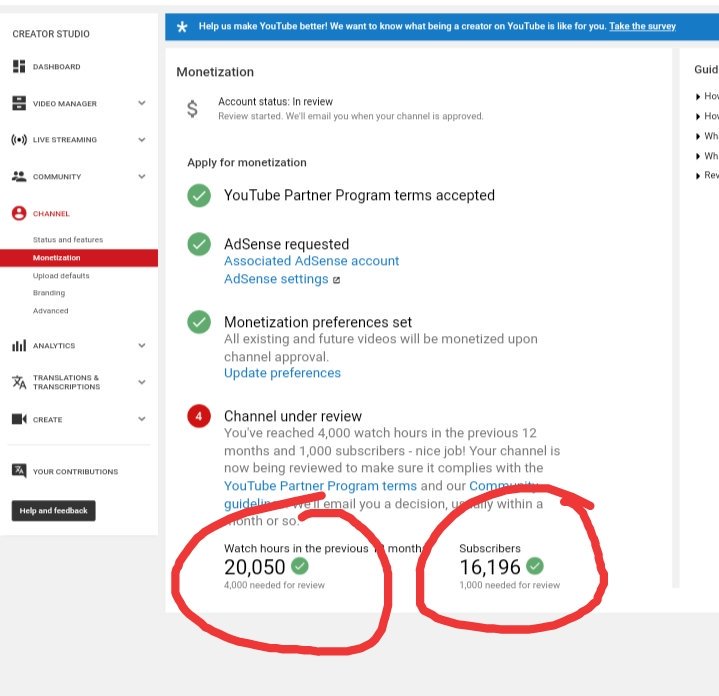Open the Branding submenu item
The width and height of the screenshot is (719, 696).
49,293
